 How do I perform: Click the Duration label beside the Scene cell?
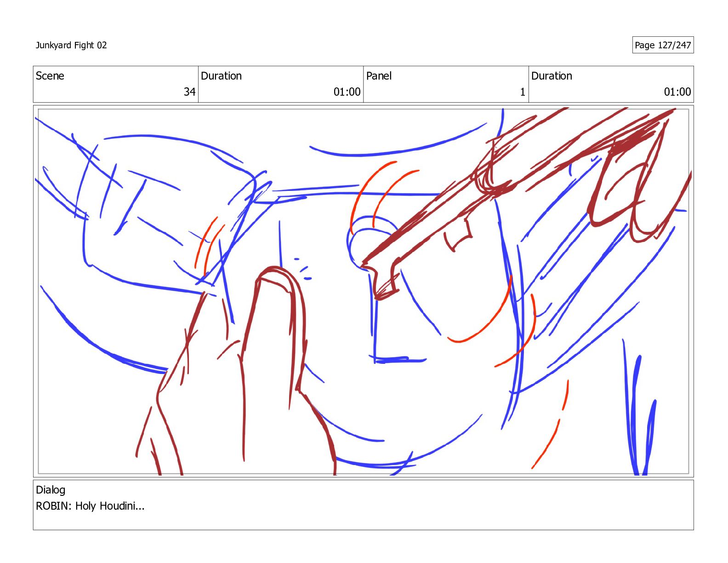pos(221,76)
